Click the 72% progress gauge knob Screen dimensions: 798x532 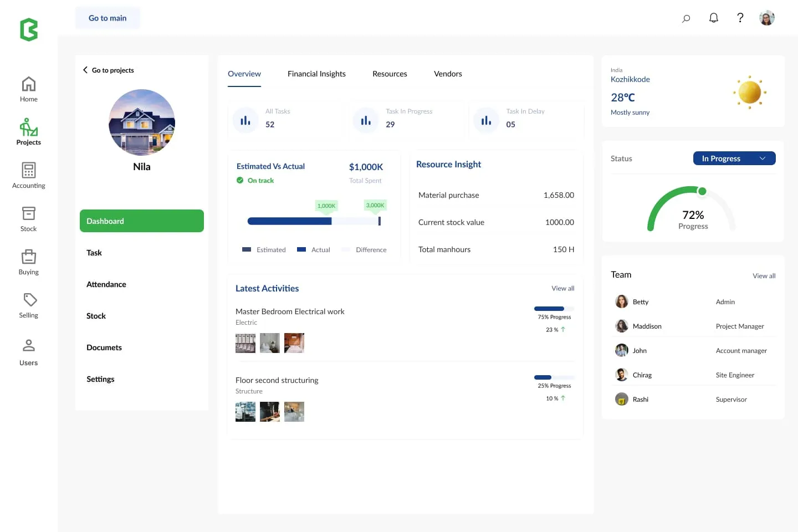[x=702, y=191]
